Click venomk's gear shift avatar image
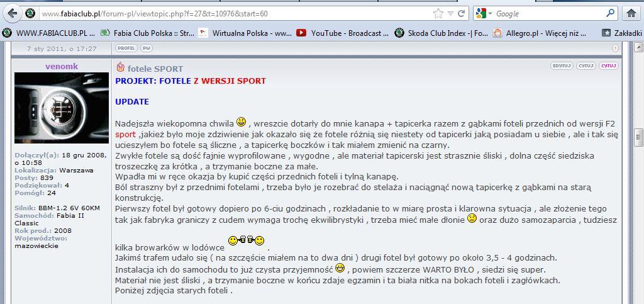Image resolution: width=644 pixels, height=304 pixels. coord(62,108)
